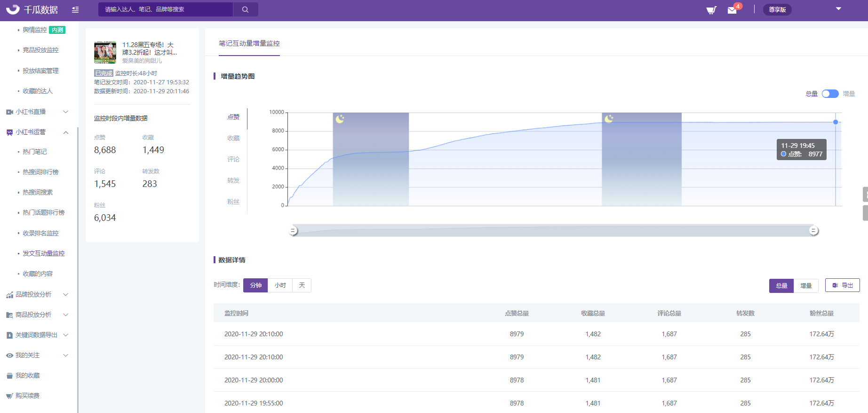Expand the 商品投放分析 menu
Screen dimensions: 868x413
tap(65, 315)
